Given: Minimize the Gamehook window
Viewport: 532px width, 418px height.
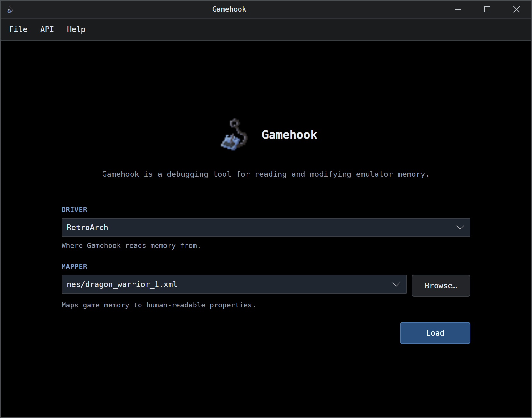Looking at the screenshot, I should (x=458, y=9).
